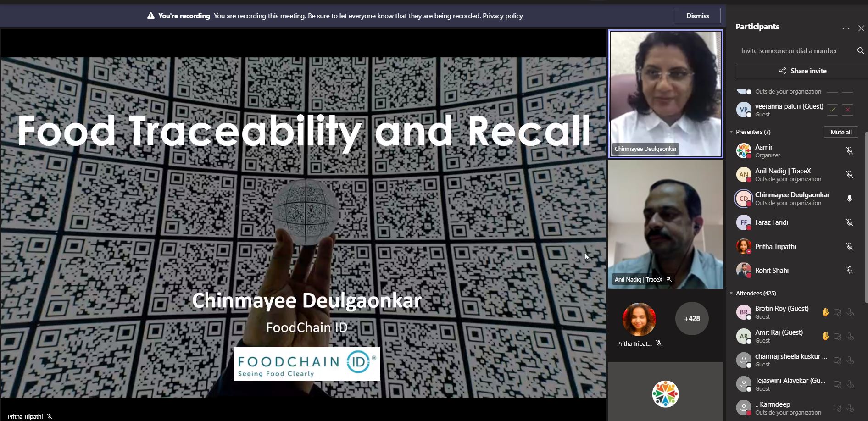Viewport: 868px width, 421px height.
Task: Toggle Aamir's muted microphone icon
Action: 849,151
